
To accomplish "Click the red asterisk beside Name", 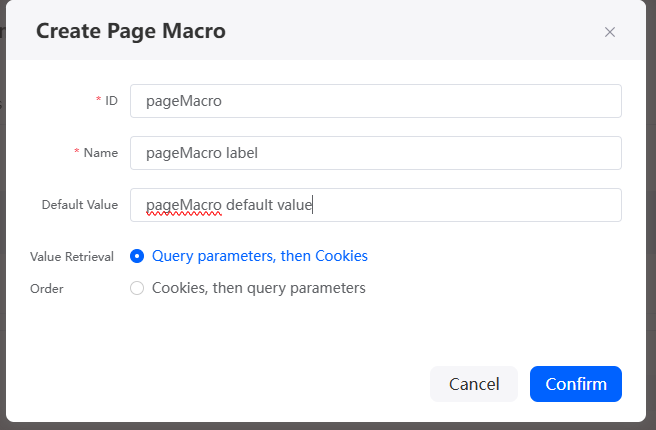I will [x=77, y=151].
